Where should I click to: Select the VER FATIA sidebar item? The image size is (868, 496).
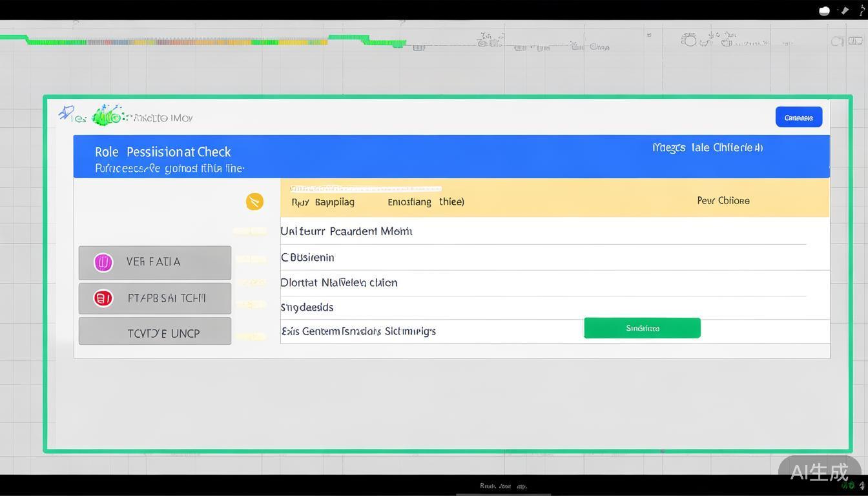point(155,262)
